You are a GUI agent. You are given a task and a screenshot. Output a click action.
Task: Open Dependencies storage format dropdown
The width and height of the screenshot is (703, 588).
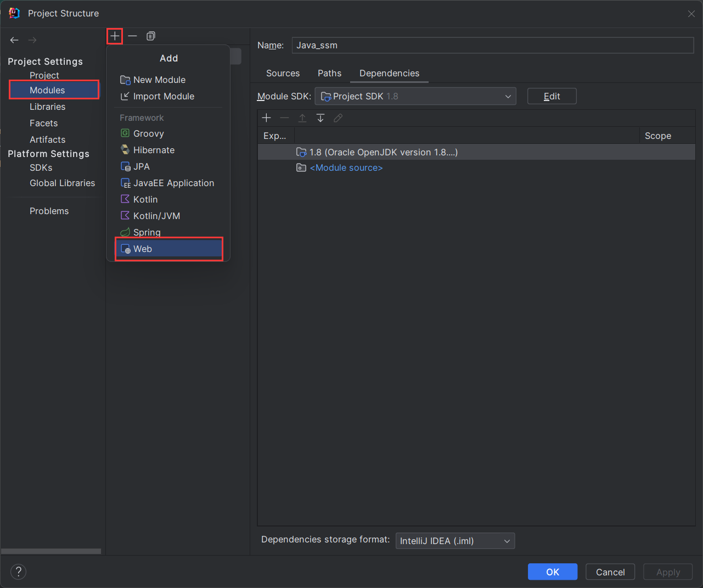point(455,541)
